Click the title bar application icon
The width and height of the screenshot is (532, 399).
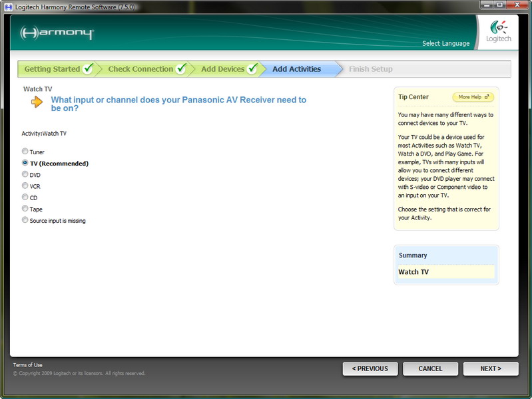coord(9,6)
